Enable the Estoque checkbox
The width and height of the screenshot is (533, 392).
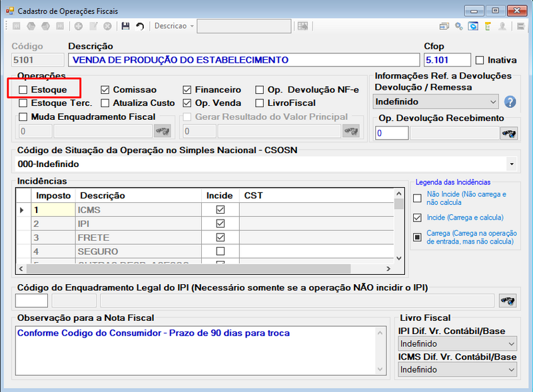[23, 90]
